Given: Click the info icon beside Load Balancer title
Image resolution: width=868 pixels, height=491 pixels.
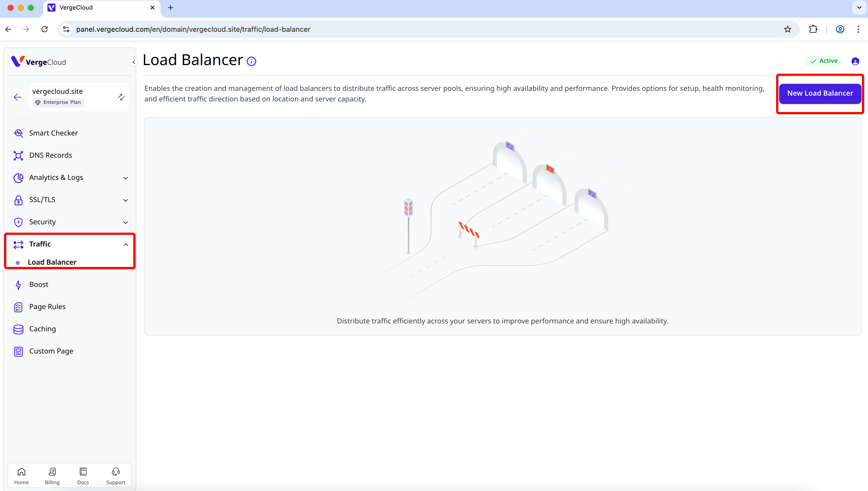Looking at the screenshot, I should (x=251, y=61).
